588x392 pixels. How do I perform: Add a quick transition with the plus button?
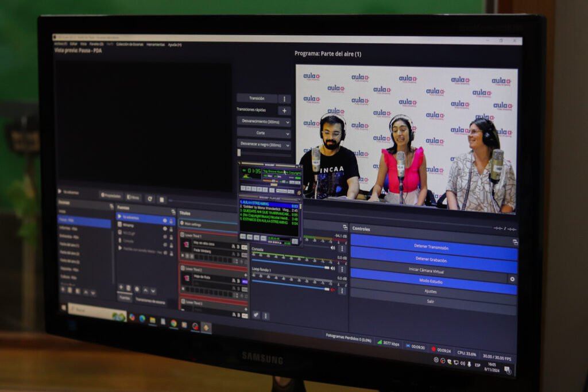coord(284,111)
